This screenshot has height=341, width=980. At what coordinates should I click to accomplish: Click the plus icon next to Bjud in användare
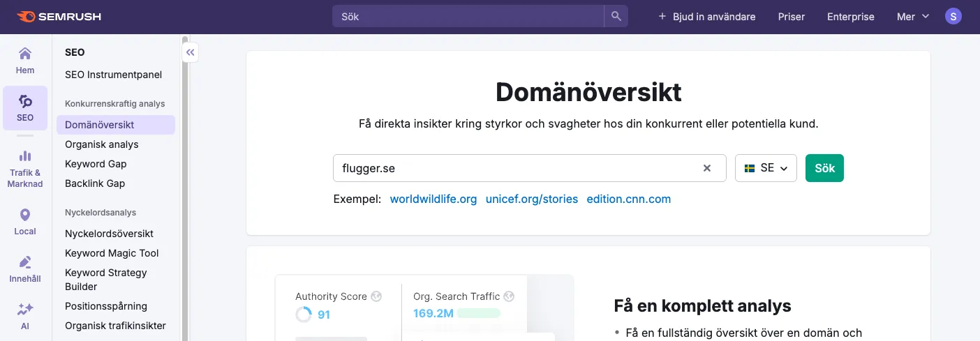click(x=662, y=16)
